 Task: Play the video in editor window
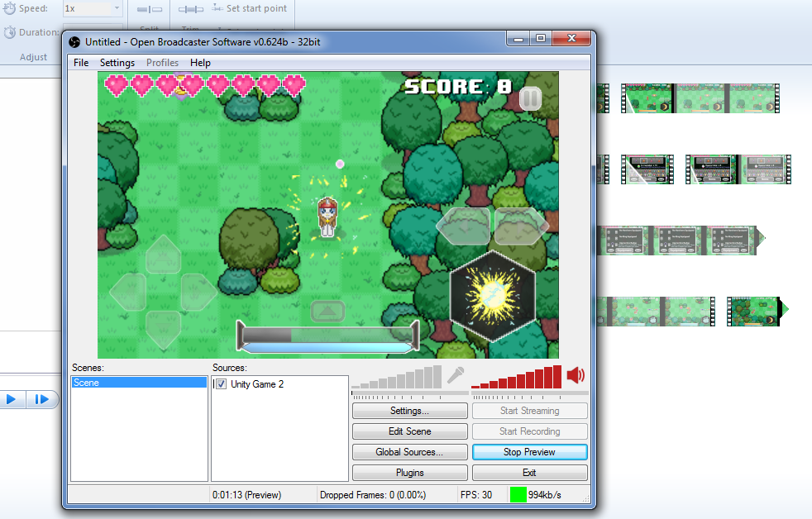11,399
